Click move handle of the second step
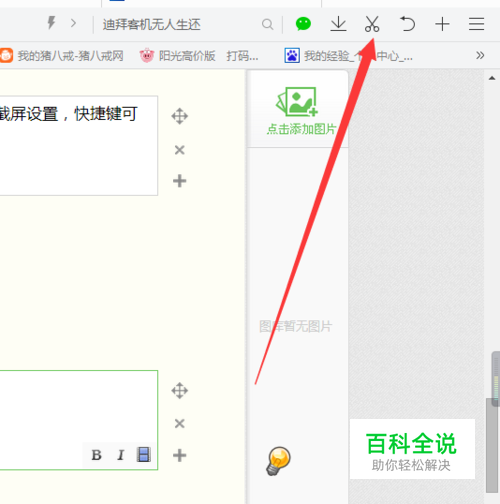This screenshot has height=504, width=500. (180, 391)
